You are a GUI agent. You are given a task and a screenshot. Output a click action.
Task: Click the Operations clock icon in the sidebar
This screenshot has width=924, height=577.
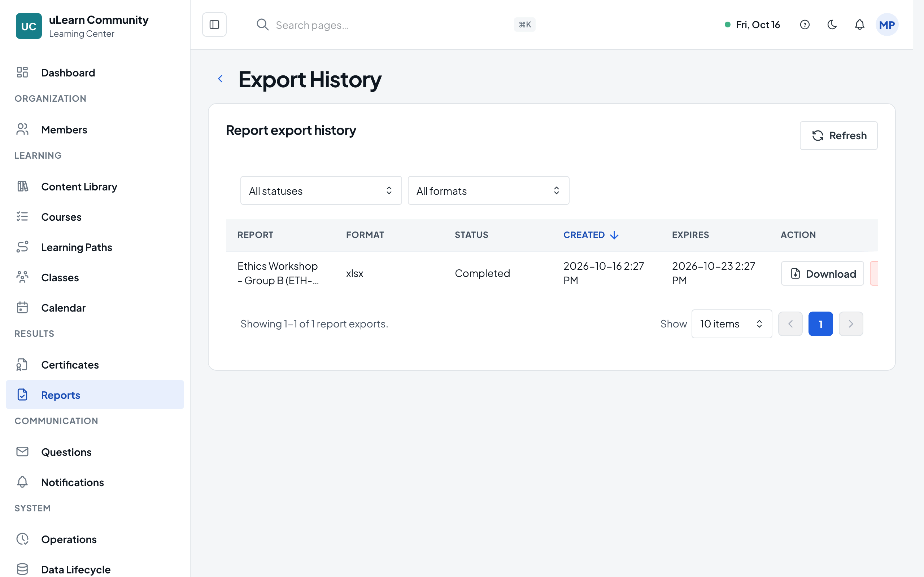coord(22,539)
